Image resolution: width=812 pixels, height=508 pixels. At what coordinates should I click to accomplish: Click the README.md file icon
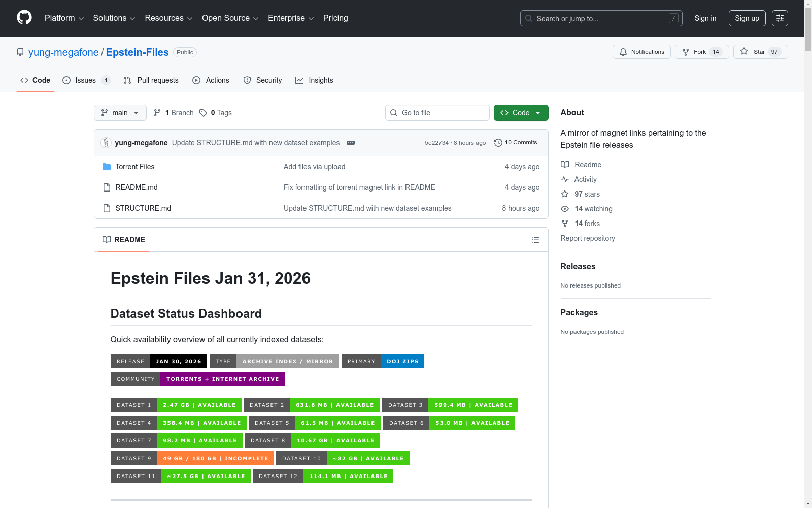(x=107, y=187)
